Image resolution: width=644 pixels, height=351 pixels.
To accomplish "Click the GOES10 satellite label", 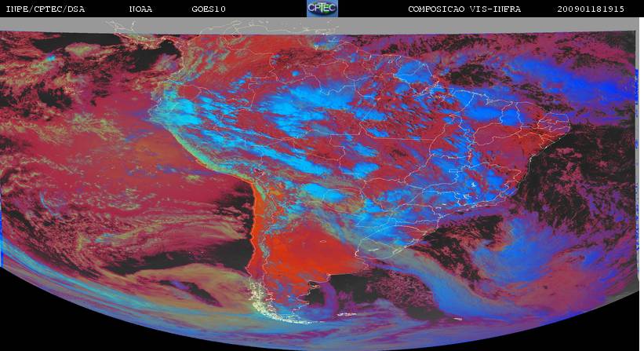I will pos(209,9).
